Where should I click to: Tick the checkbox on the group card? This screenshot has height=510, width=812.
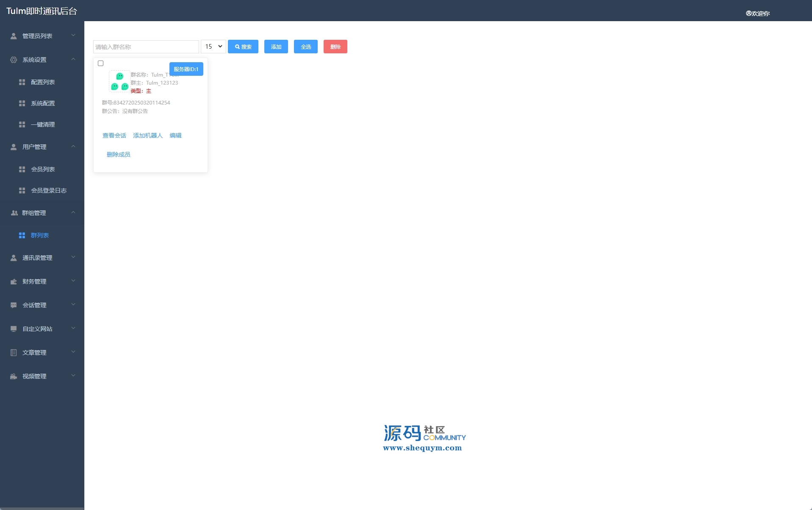click(x=101, y=63)
